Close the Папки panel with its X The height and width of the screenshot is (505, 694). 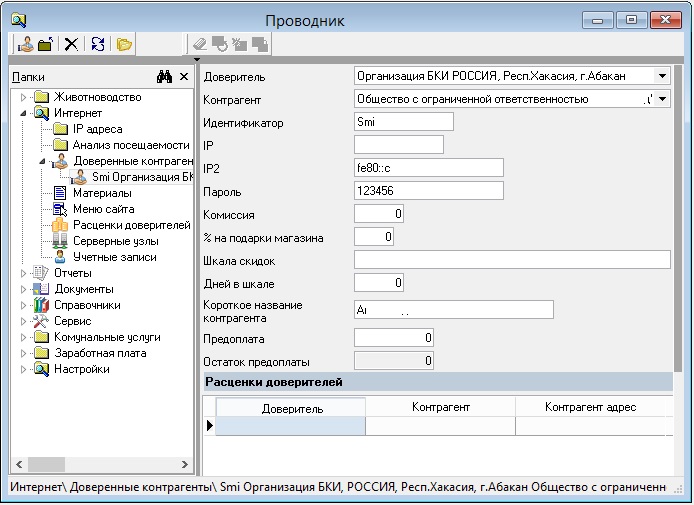point(184,77)
